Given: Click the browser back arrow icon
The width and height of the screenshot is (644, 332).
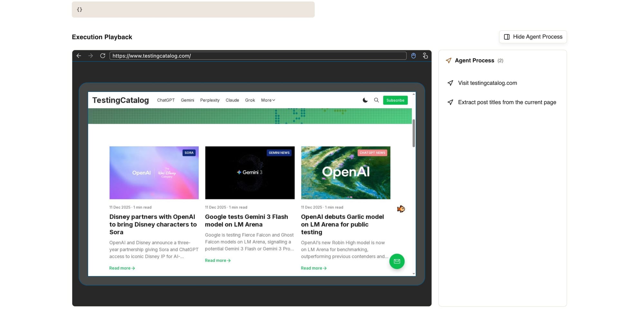Looking at the screenshot, I should pos(79,56).
